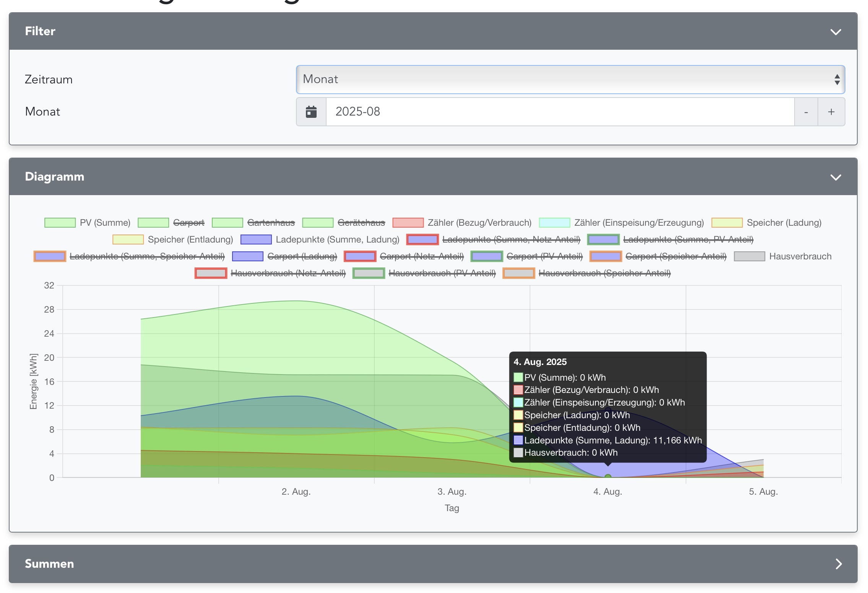Click the plus button to go to next month

(x=831, y=112)
